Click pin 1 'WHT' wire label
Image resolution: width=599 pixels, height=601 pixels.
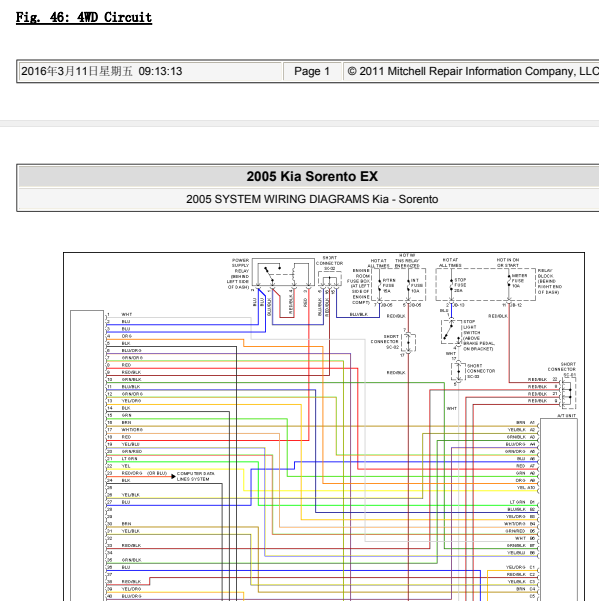pos(126,314)
